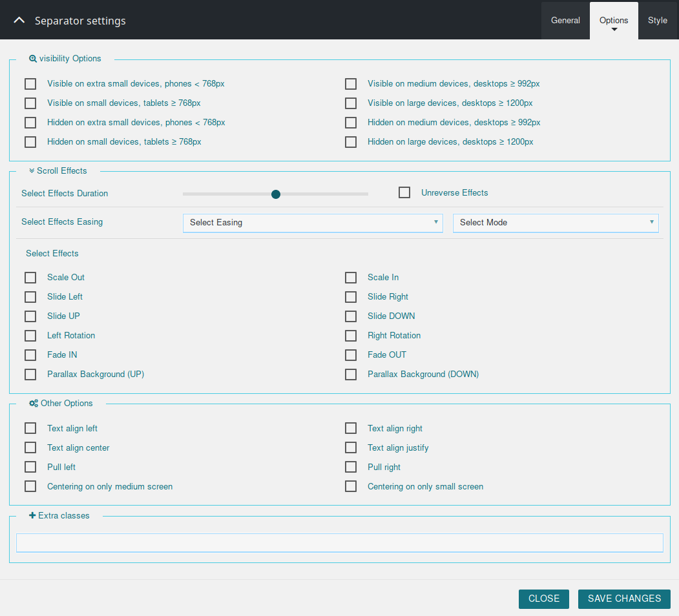Toggle the Scale Out effect
The height and width of the screenshot is (616, 679).
(x=30, y=277)
